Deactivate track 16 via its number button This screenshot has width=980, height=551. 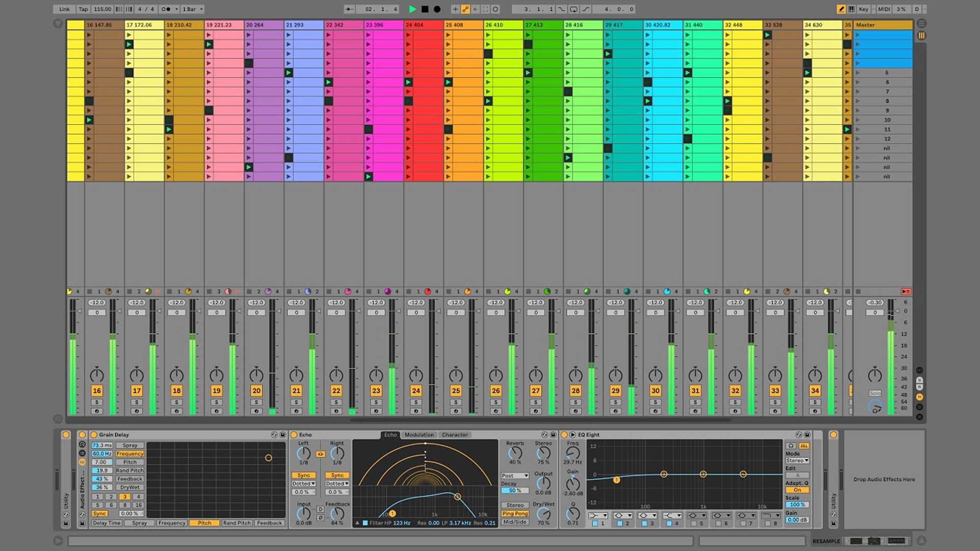(x=97, y=391)
